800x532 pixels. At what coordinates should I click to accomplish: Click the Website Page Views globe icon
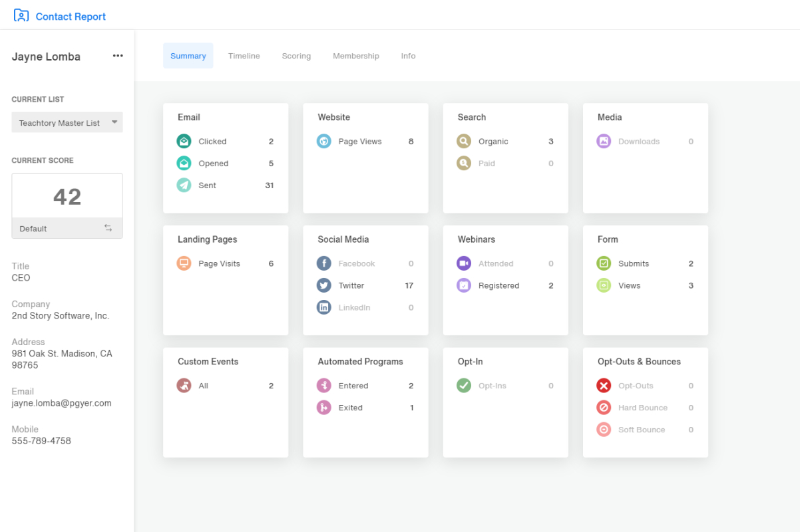(x=323, y=141)
